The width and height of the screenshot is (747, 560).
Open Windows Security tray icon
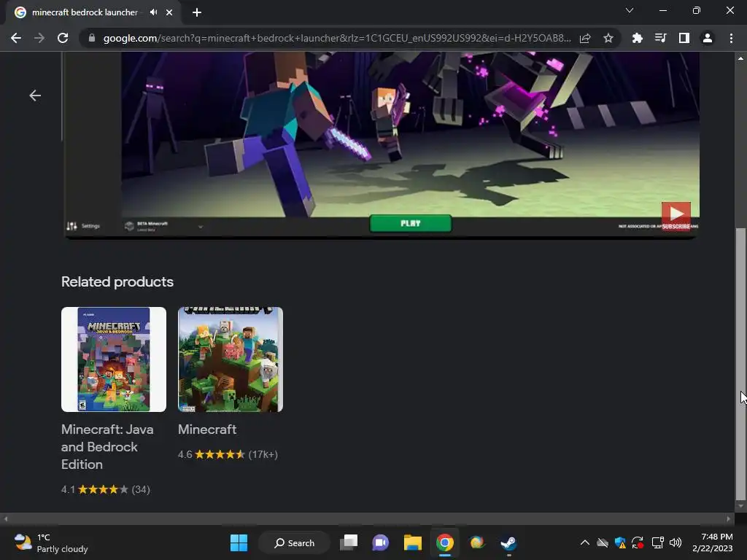click(620, 542)
